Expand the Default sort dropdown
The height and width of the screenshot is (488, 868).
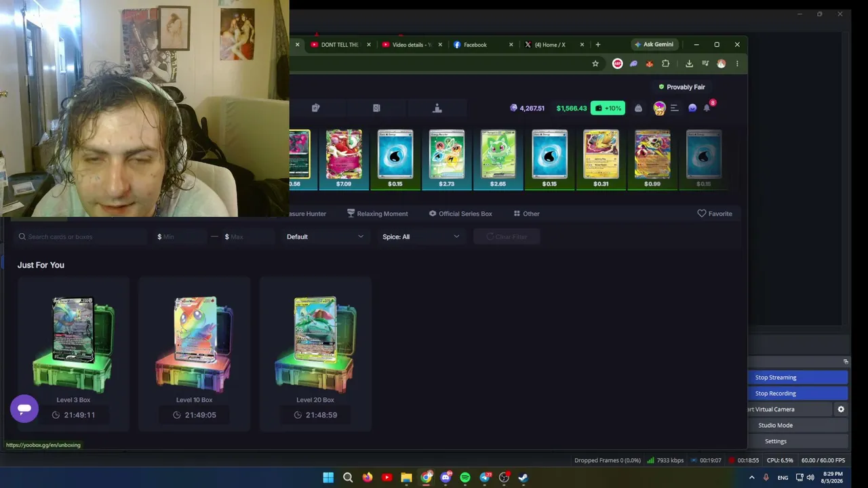(325, 237)
